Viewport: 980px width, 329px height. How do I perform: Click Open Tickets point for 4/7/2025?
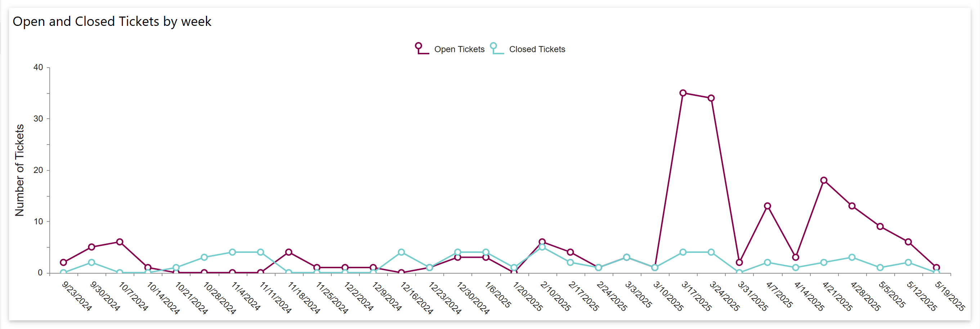coord(768,206)
